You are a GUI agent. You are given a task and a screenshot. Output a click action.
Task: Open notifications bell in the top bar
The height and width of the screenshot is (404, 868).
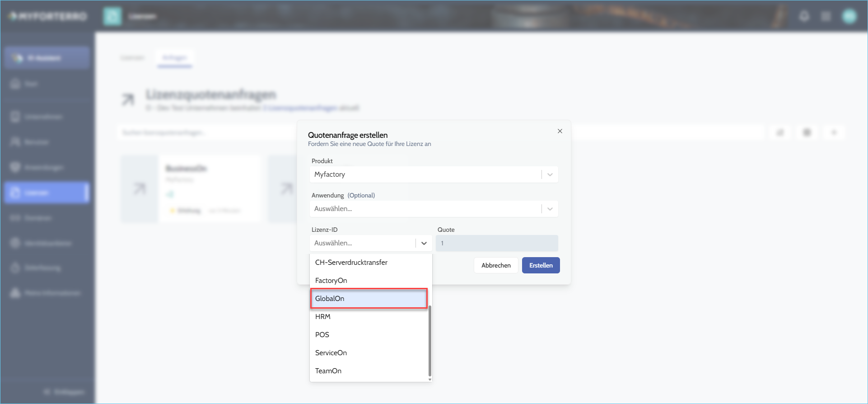[804, 16]
